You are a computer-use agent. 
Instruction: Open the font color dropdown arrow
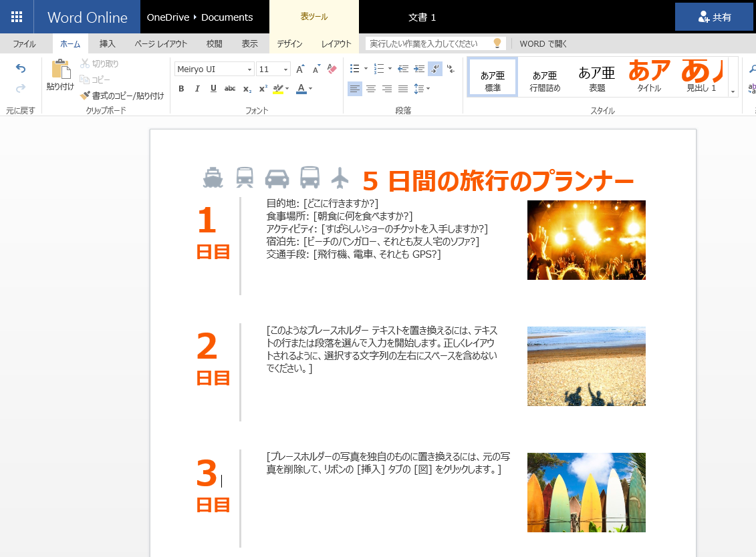(x=311, y=89)
